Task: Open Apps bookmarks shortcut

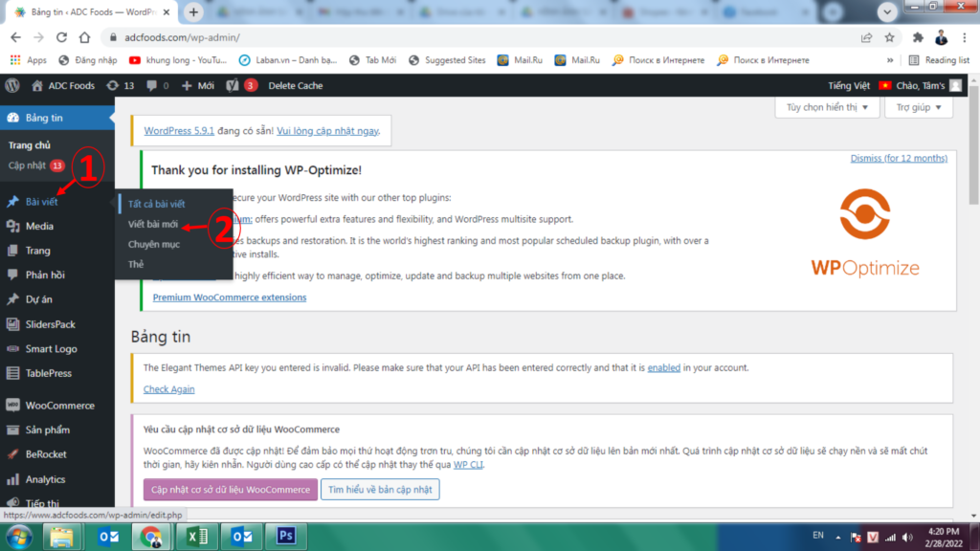Action: tap(29, 60)
